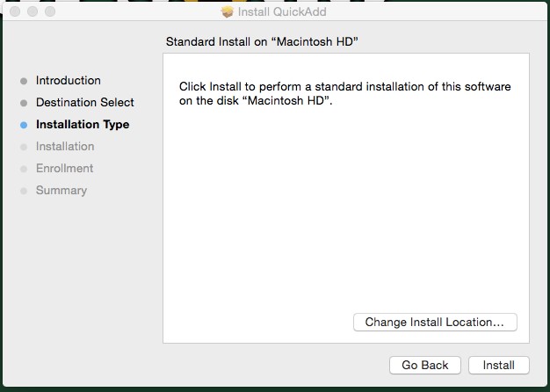
Task: Select the Destination Select step
Action: [x=85, y=103]
